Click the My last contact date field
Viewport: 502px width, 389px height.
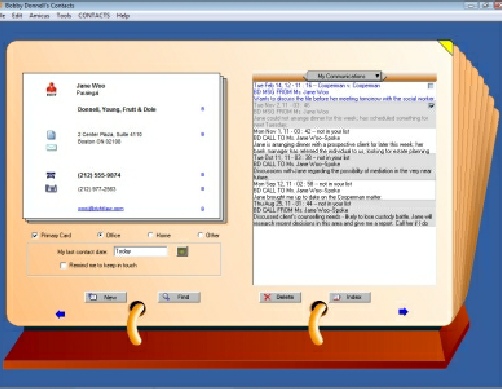point(140,251)
